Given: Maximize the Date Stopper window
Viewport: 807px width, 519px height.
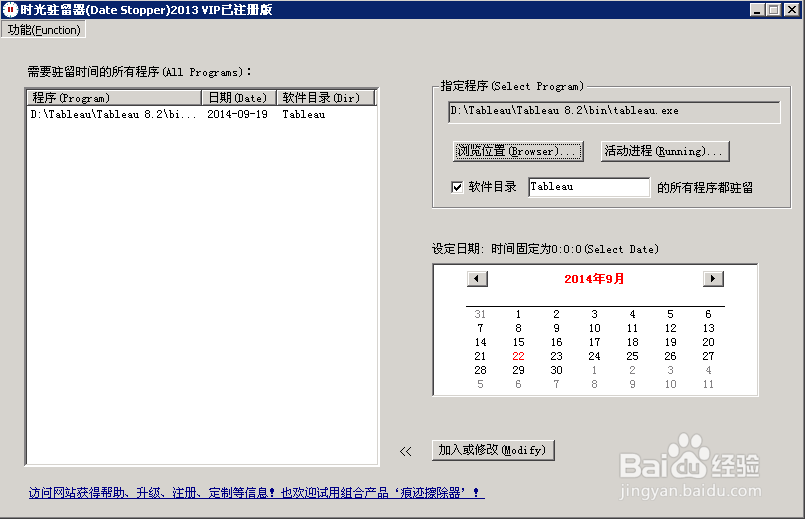Looking at the screenshot, I should 773,10.
